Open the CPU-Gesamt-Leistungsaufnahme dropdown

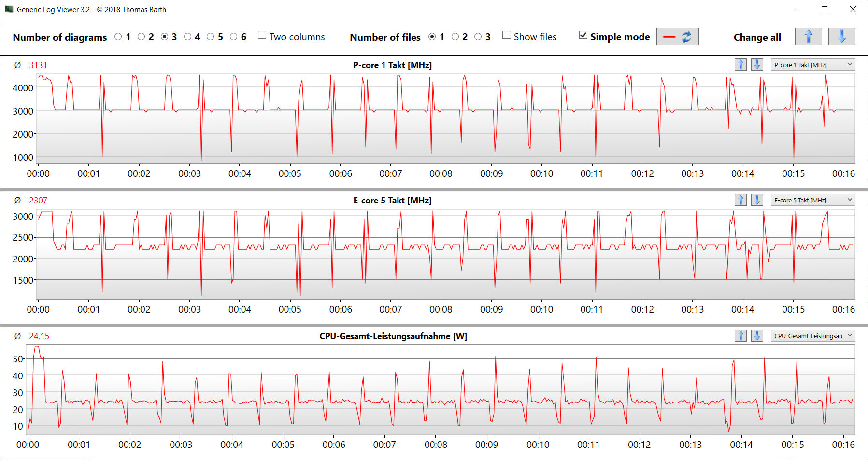813,336
